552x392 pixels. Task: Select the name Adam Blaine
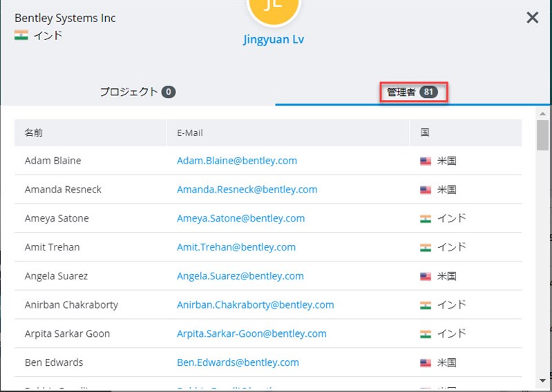[x=53, y=161]
